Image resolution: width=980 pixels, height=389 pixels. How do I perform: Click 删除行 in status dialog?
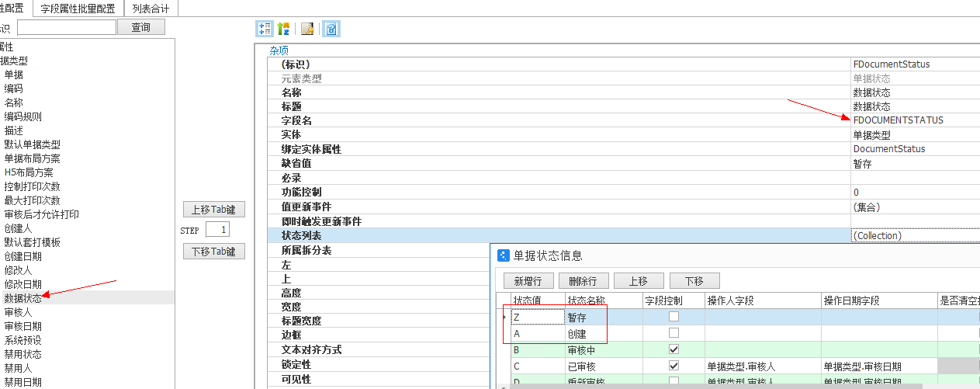click(x=583, y=281)
